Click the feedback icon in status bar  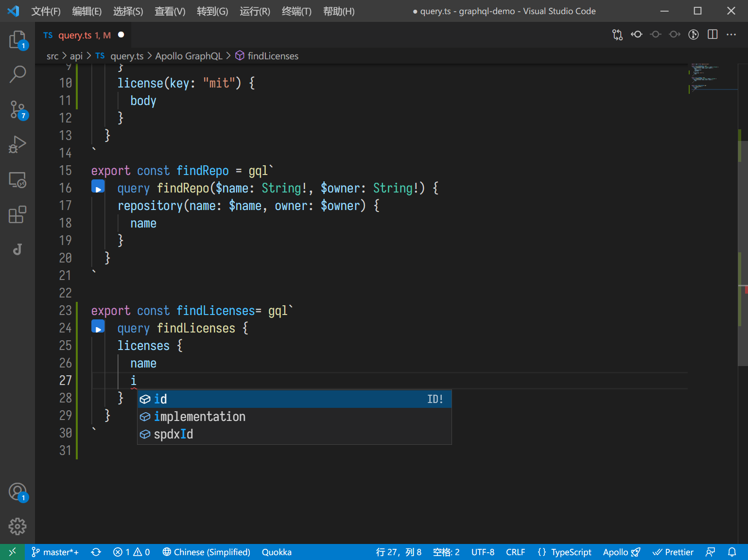(710, 552)
